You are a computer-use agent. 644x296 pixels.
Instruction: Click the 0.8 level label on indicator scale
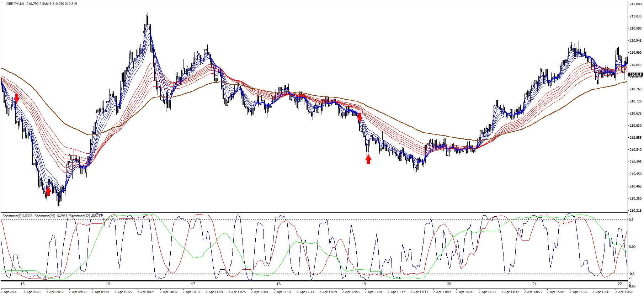point(631,220)
